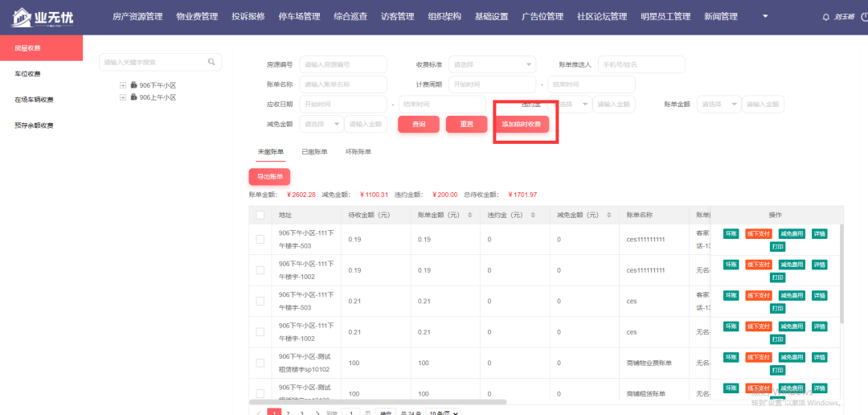Click the 账单推送人 phone/name field

(641, 64)
